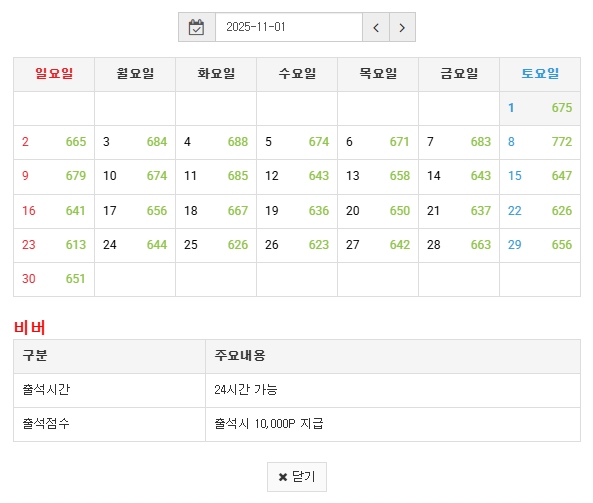
Task: Select day 30 with count 651
Action: [x=54, y=279]
